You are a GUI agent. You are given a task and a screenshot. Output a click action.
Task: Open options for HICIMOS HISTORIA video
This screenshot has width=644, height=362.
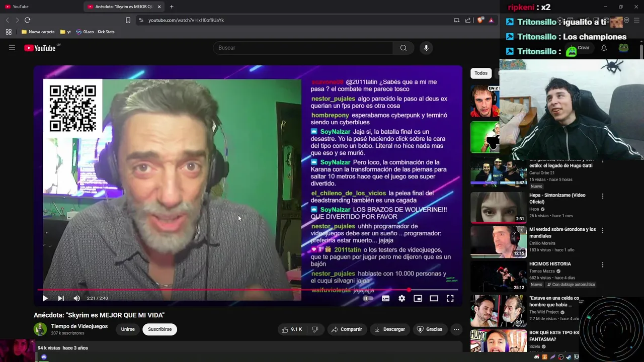tap(603, 264)
